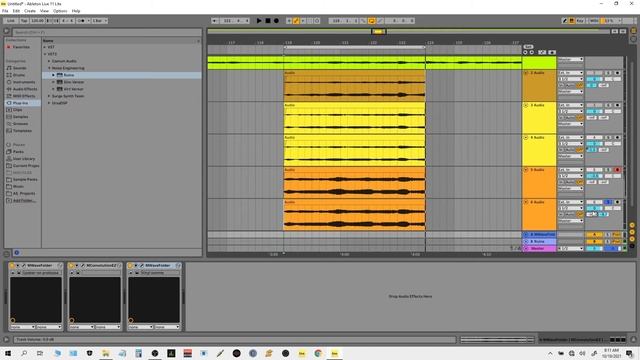This screenshot has height=360, width=640.
Task: Fold the 5 Audio track
Action: [x=526, y=170]
